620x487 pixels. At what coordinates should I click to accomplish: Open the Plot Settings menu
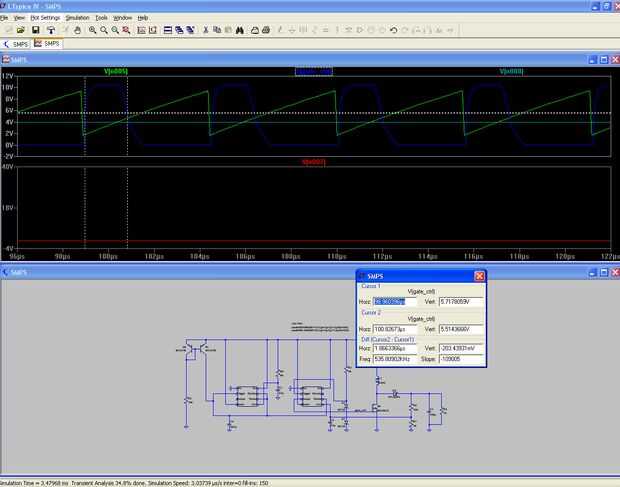pos(45,18)
